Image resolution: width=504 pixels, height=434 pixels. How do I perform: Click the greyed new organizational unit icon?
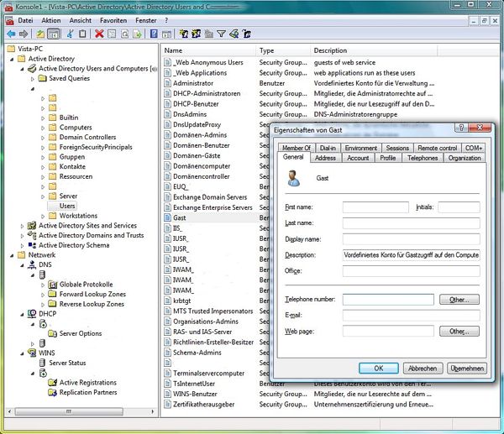pos(209,34)
